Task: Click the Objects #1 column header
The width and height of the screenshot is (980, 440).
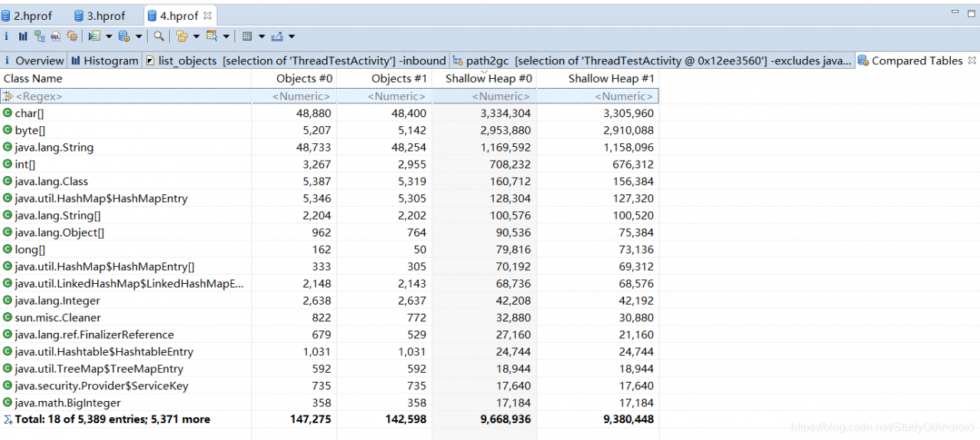Action: tap(399, 78)
